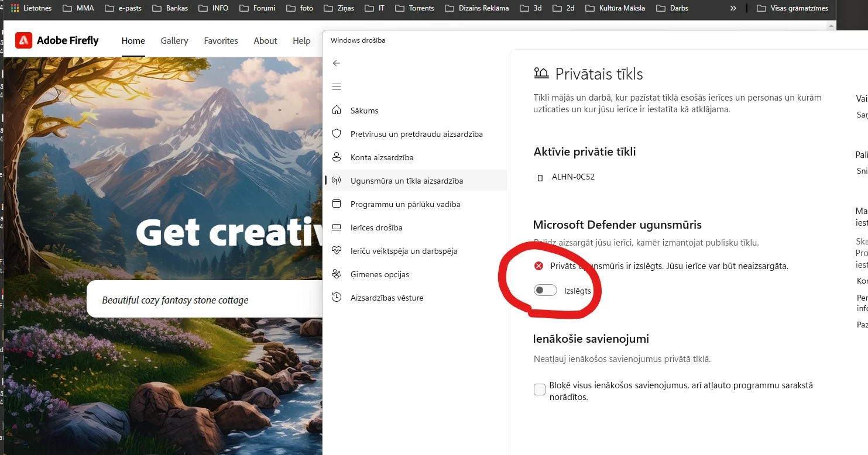Click the Firefly prompt input field

[205, 299]
